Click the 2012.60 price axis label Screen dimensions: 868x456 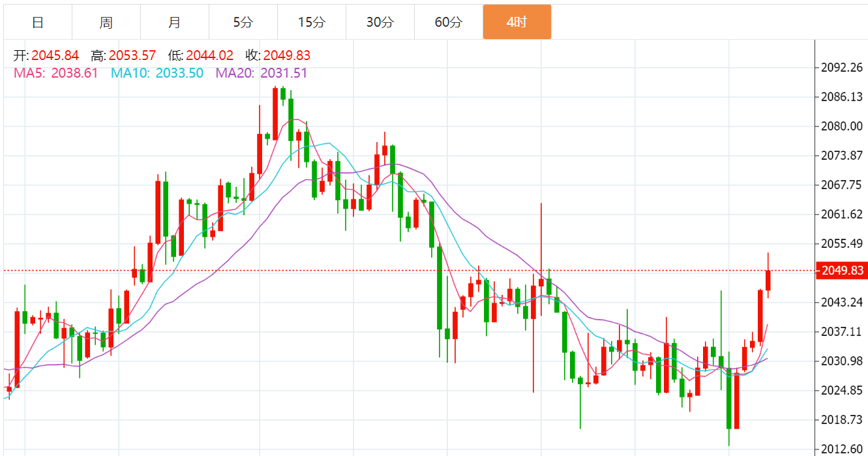coord(843,449)
